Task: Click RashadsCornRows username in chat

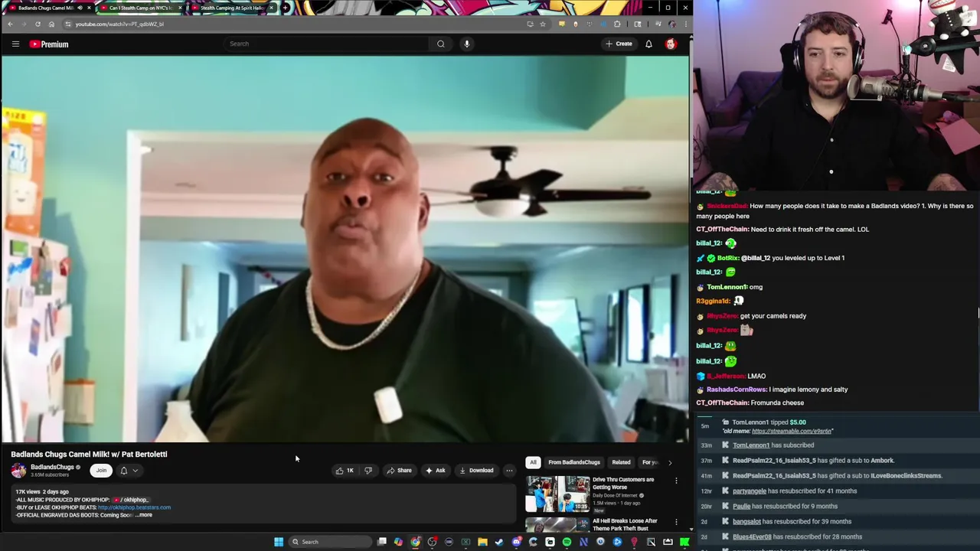Action: (736, 390)
